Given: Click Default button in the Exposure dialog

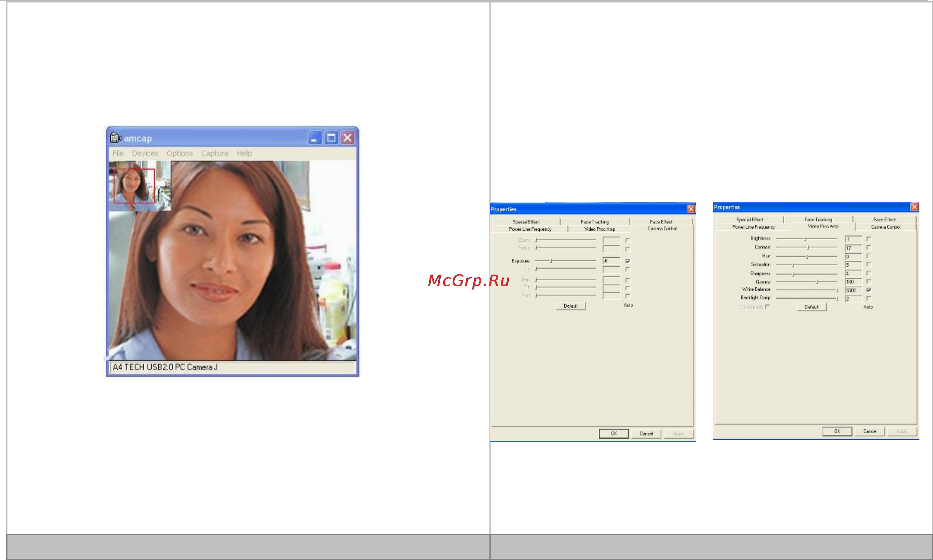Looking at the screenshot, I should (570, 306).
